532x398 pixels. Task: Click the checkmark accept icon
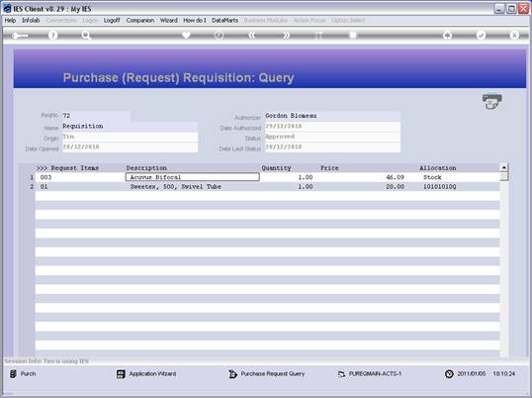481,36
